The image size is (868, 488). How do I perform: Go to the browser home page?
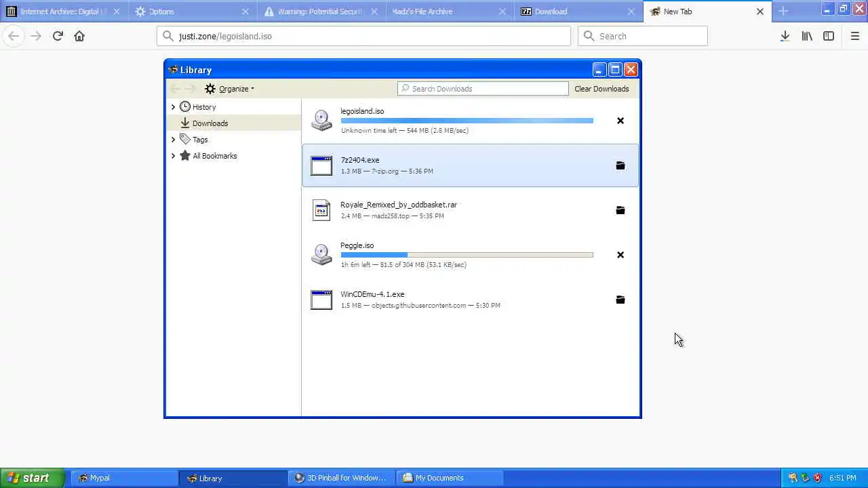[79, 36]
